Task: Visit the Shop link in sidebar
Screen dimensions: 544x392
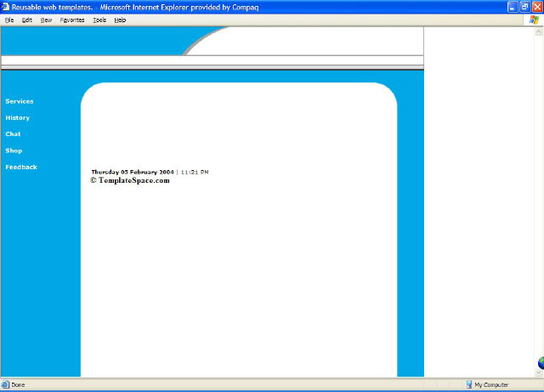Action: [x=14, y=151]
